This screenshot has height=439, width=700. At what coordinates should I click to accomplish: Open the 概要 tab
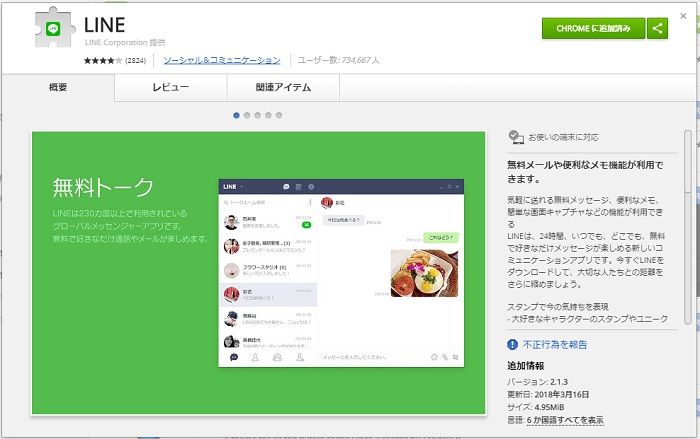(58, 88)
